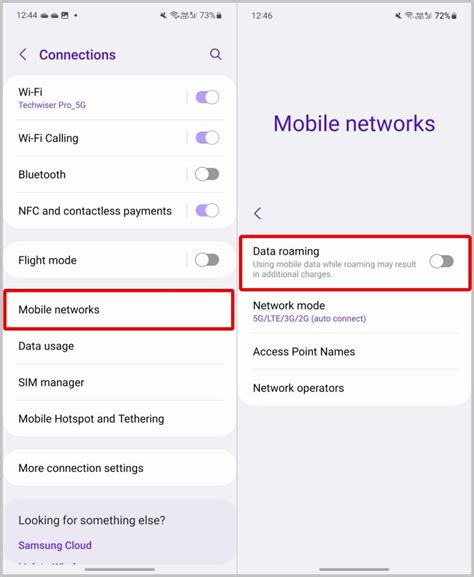Open Network mode selection
Viewport: 474px width, 577px height.
pyautogui.click(x=355, y=311)
